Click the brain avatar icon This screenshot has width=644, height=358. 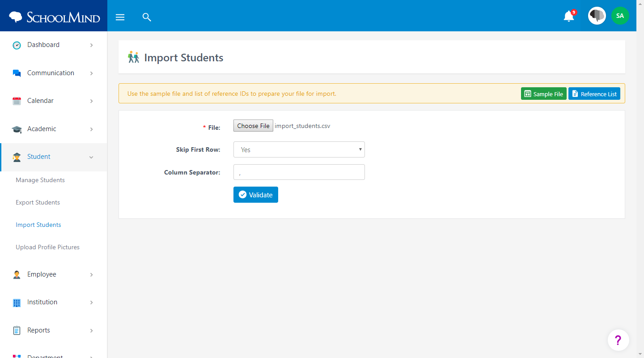point(597,16)
